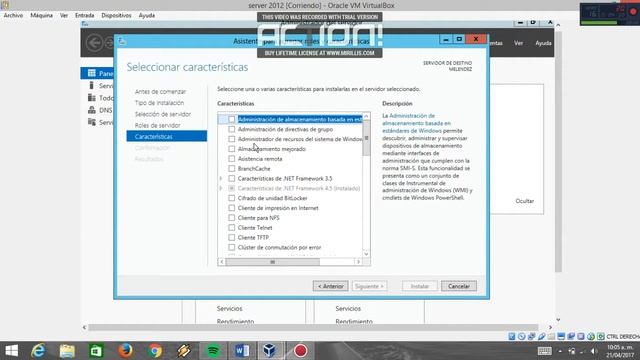
Task: Click the Ocultar link in Server Manager
Action: coord(524,201)
